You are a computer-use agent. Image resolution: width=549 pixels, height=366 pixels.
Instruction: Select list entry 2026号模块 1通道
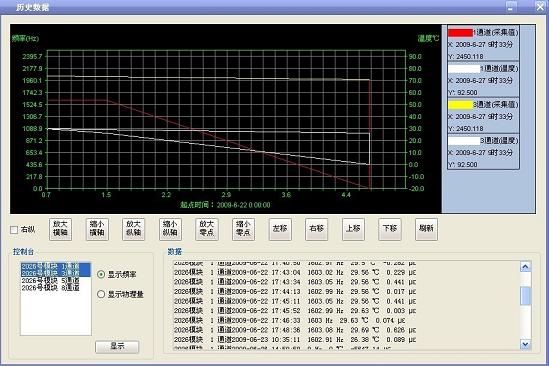coord(55,266)
